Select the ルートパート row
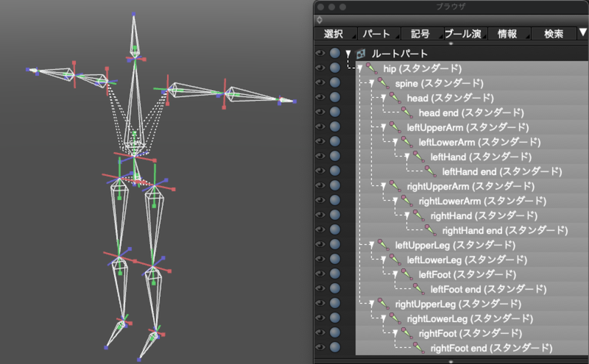Screen dimensions: 589x364 472,54
